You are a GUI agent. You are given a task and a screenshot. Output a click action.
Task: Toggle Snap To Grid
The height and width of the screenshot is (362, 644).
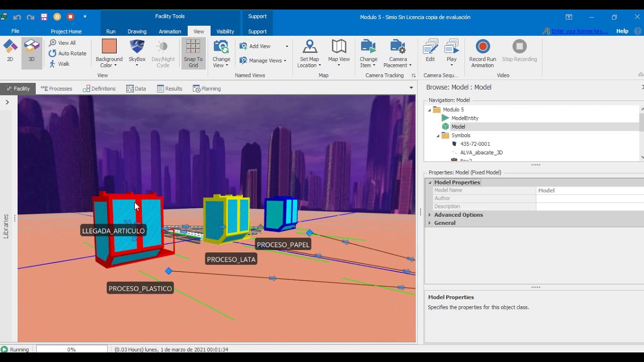pyautogui.click(x=193, y=53)
